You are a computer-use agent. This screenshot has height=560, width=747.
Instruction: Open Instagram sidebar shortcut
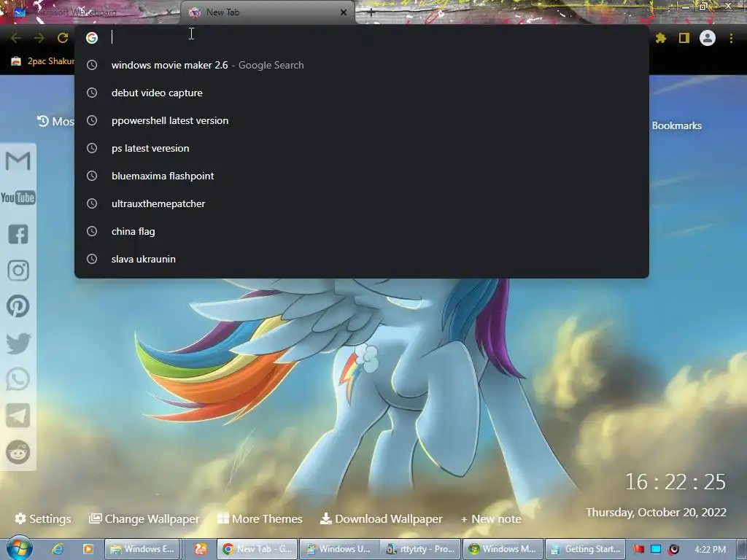tap(18, 271)
